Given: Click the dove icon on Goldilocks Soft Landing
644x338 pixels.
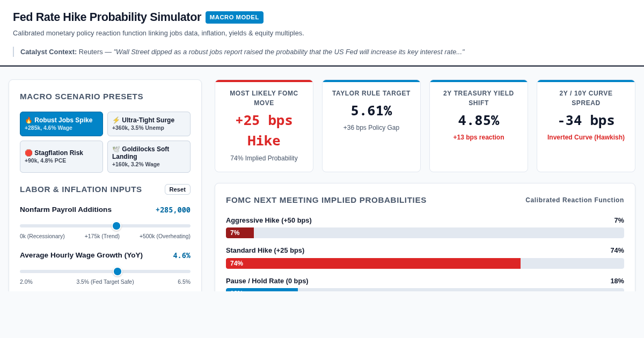Looking at the screenshot, I should click(116, 149).
